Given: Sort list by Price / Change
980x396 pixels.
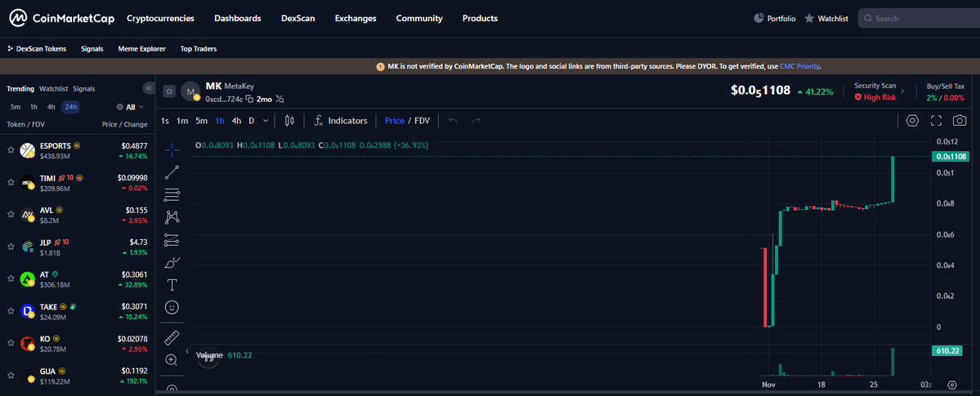Looking at the screenshot, I should [x=124, y=124].
